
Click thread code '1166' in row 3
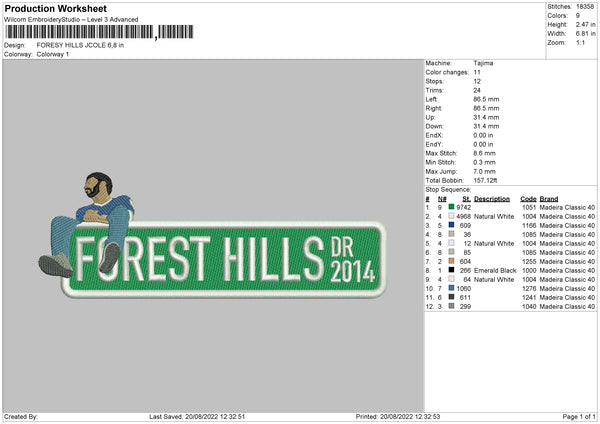[529, 225]
